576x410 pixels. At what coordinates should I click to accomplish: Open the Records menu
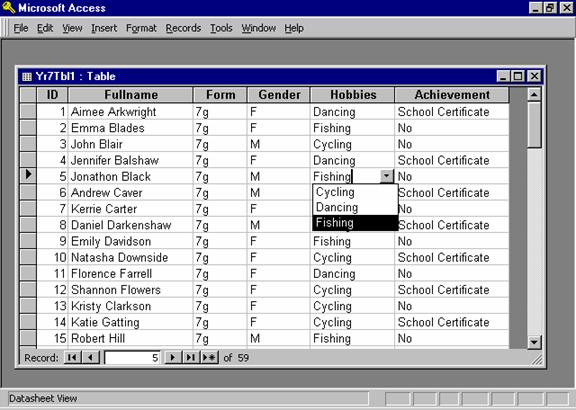pos(183,28)
